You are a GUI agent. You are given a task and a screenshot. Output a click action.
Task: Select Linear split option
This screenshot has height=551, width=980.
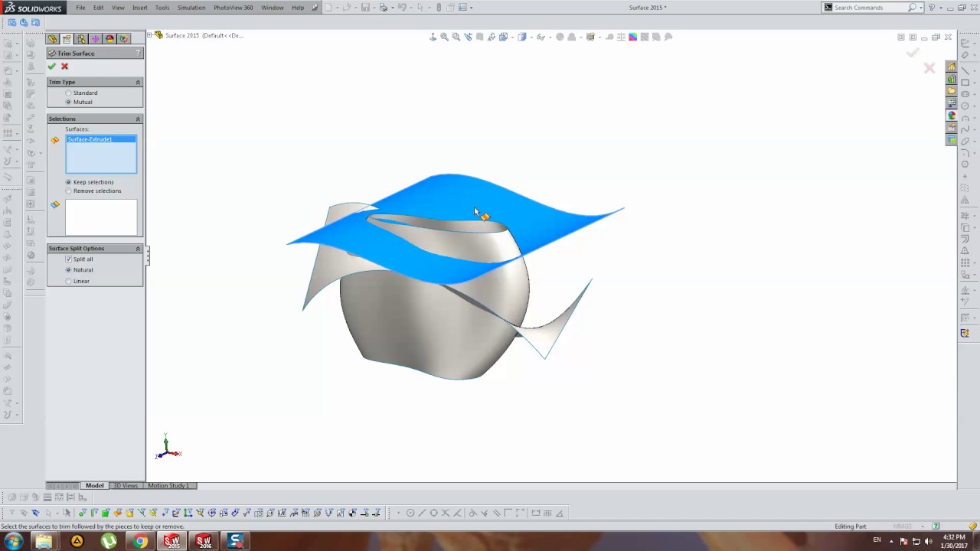69,281
